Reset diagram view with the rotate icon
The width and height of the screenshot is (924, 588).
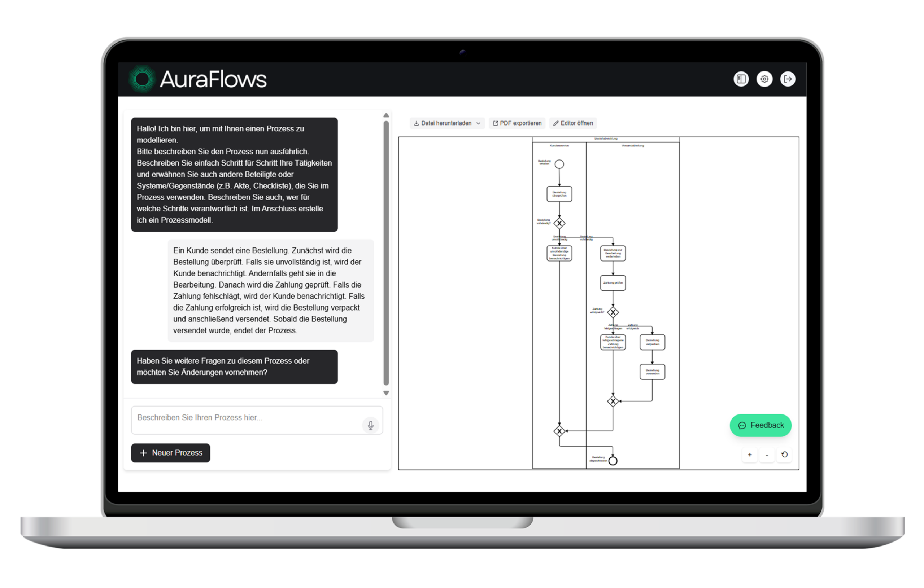click(x=784, y=455)
